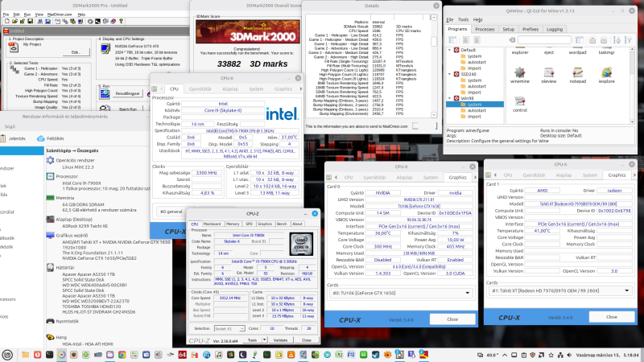644x362 pixels.
Task: Click the ResultBrowser button
Action: (127, 93)
